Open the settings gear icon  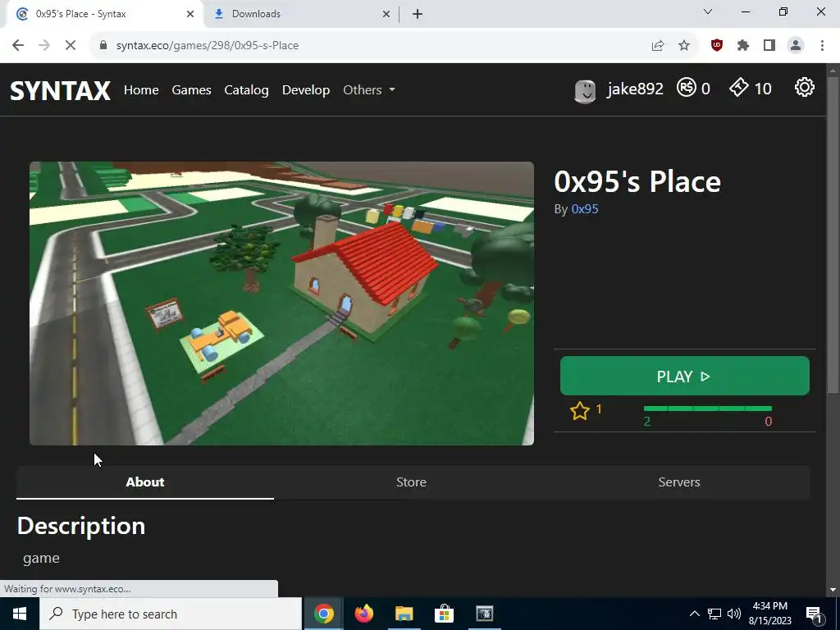point(804,87)
